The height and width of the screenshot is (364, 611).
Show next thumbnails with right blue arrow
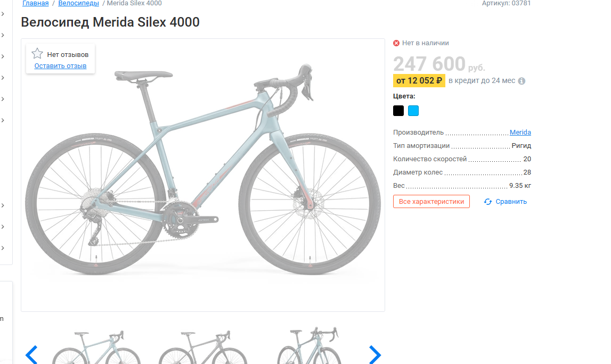375,354
